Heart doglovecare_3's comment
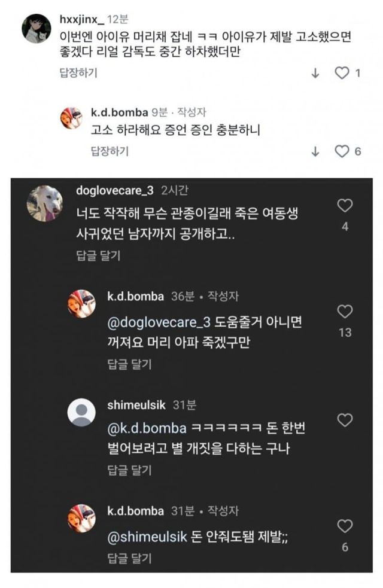The height and width of the screenshot is (588, 383). (345, 206)
